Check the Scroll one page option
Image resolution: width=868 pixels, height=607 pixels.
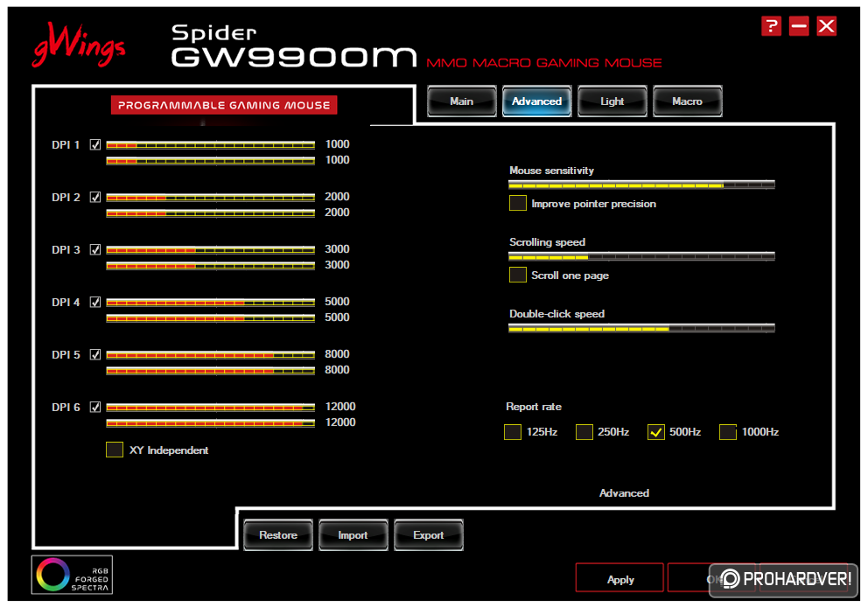point(518,275)
